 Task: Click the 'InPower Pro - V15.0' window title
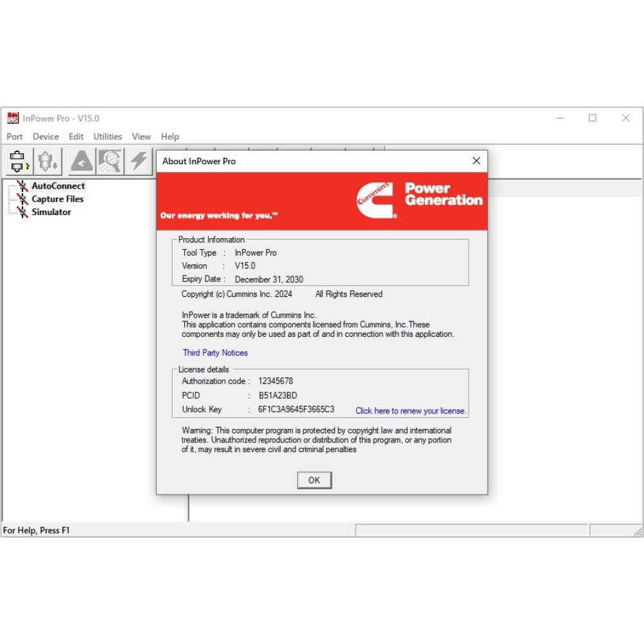(61, 118)
